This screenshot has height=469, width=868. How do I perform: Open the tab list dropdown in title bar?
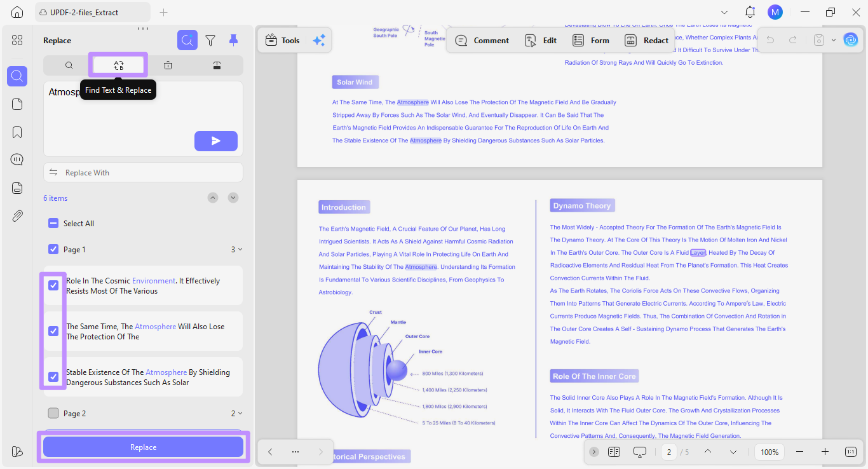point(724,12)
